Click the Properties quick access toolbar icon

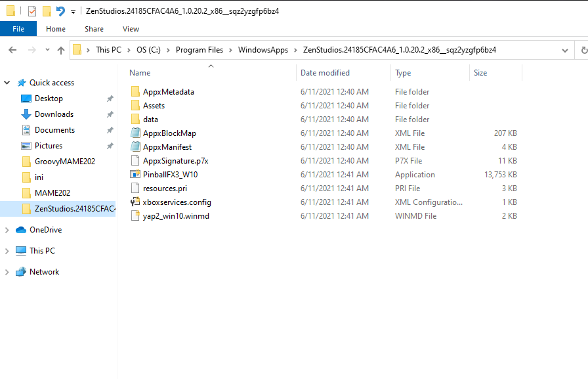tap(32, 11)
